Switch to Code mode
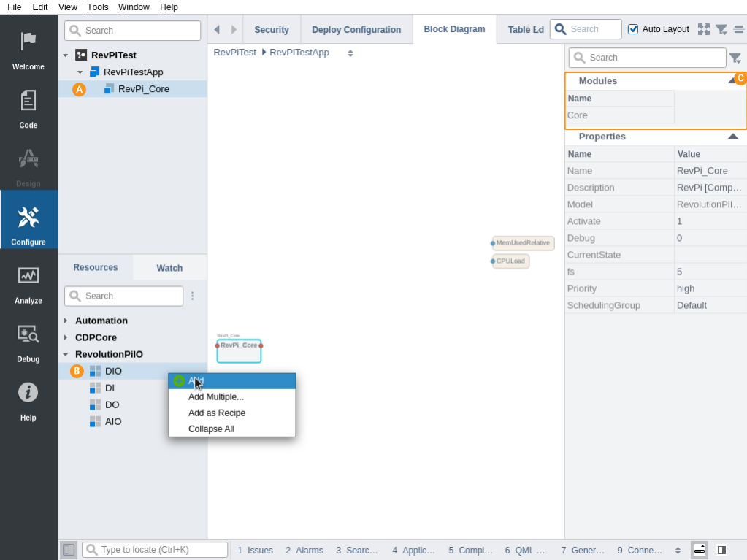This screenshot has width=747, height=560. click(x=28, y=107)
